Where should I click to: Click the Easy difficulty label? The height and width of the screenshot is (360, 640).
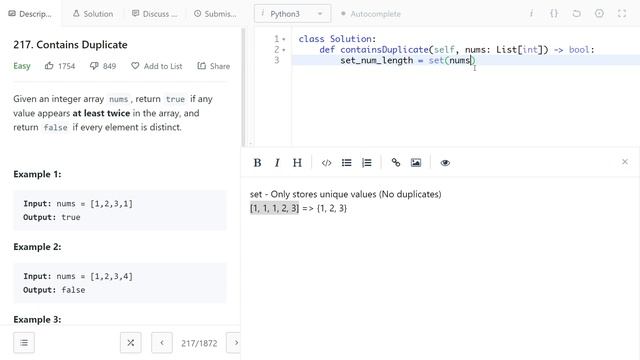coord(22,66)
